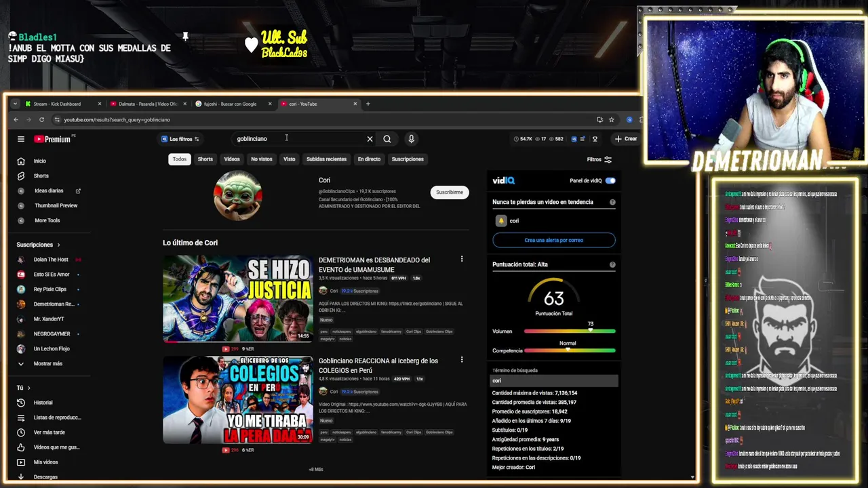Screen dimensions: 868x488
Task: Open Historial from the sidebar
Action: click(x=34, y=403)
